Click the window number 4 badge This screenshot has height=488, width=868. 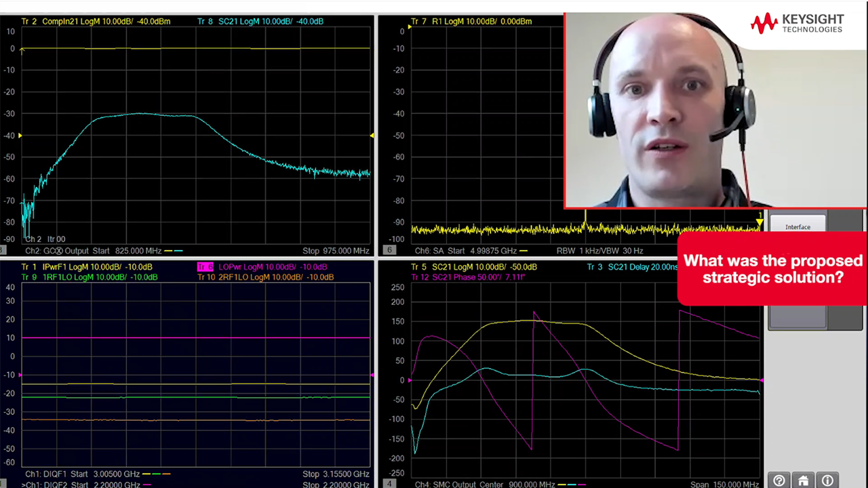pos(389,483)
